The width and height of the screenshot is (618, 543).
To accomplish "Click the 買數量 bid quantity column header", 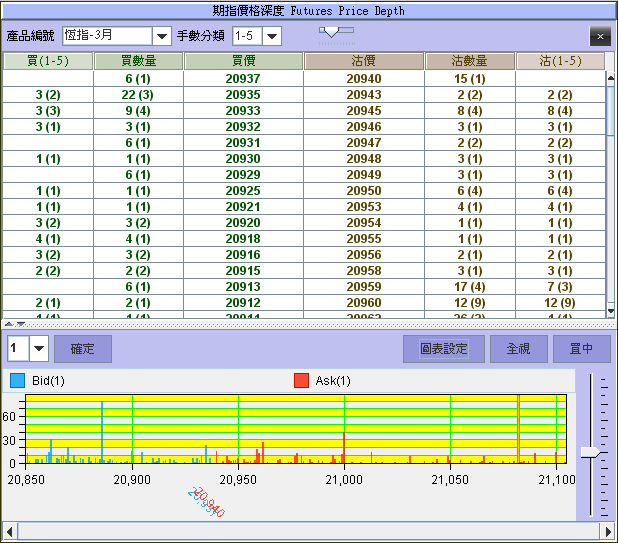I will [x=138, y=61].
